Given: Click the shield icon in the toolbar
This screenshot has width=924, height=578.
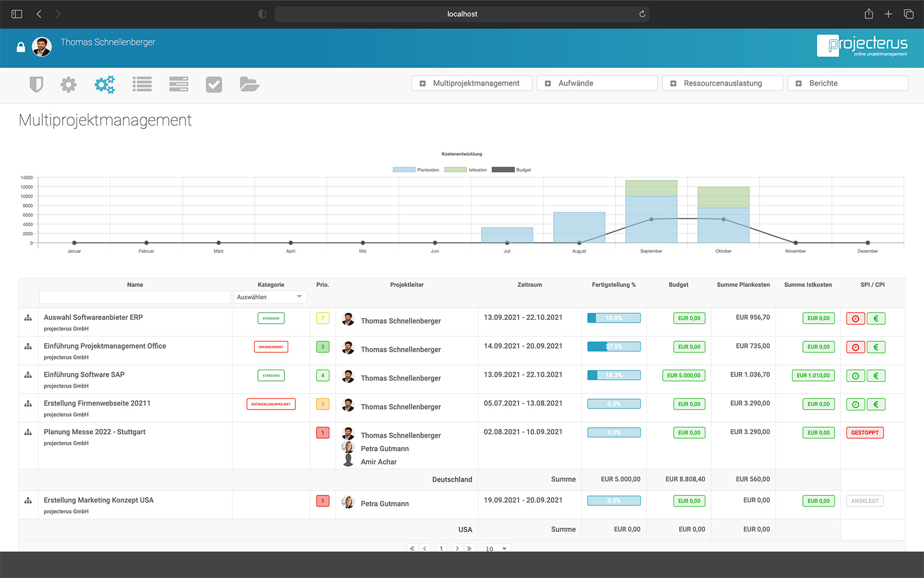Looking at the screenshot, I should (36, 84).
